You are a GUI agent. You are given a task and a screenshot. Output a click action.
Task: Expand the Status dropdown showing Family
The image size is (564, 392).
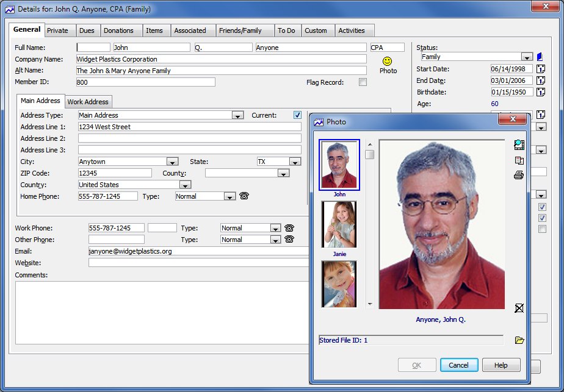(527, 57)
